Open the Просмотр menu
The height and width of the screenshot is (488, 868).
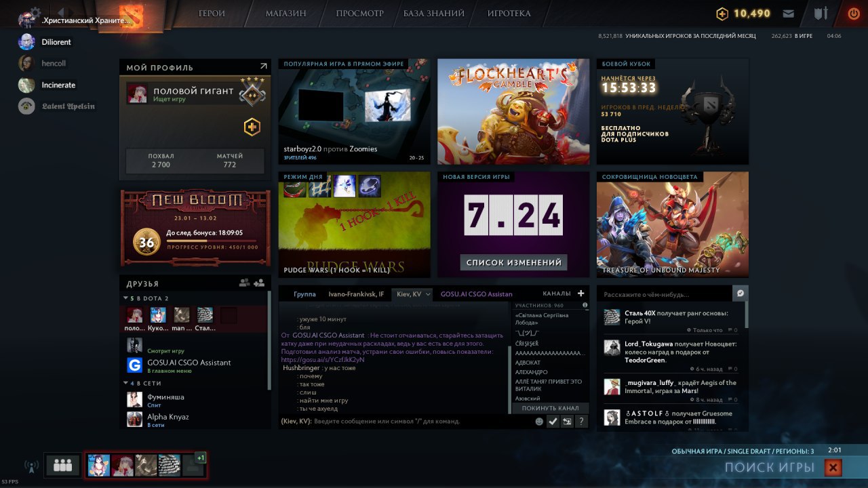coord(359,14)
